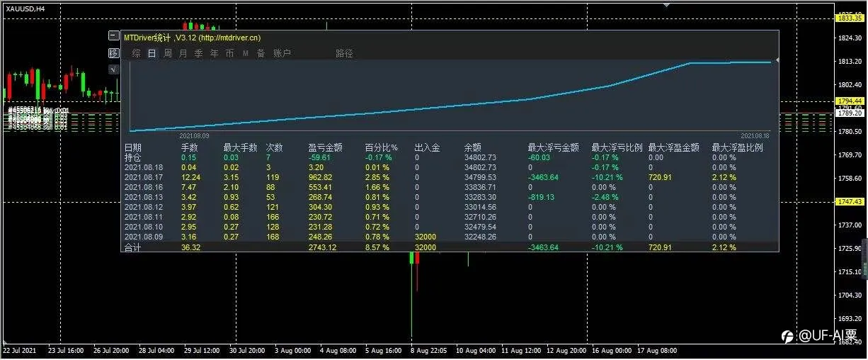Click the 余额 column header
Image resolution: width=868 pixels, height=360 pixels.
pos(473,147)
